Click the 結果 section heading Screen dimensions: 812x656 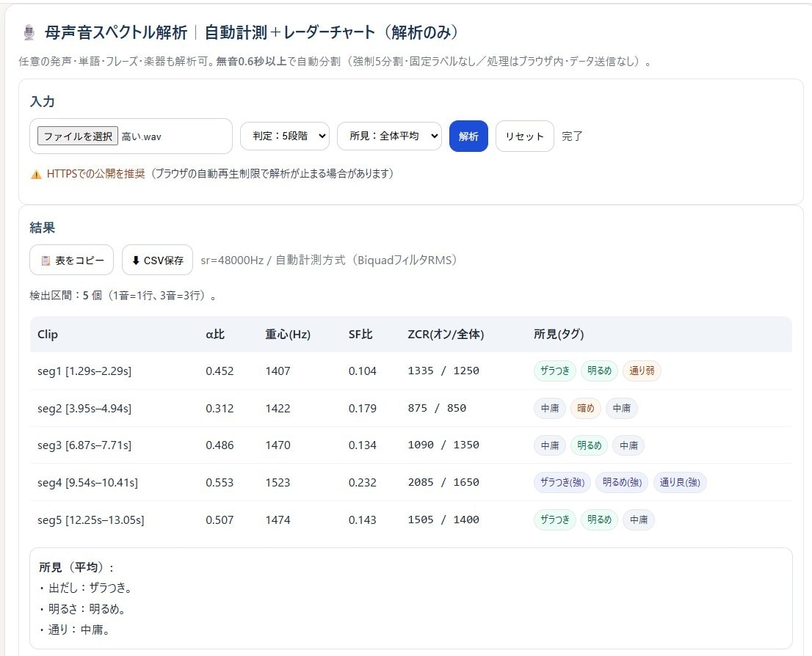43,227
